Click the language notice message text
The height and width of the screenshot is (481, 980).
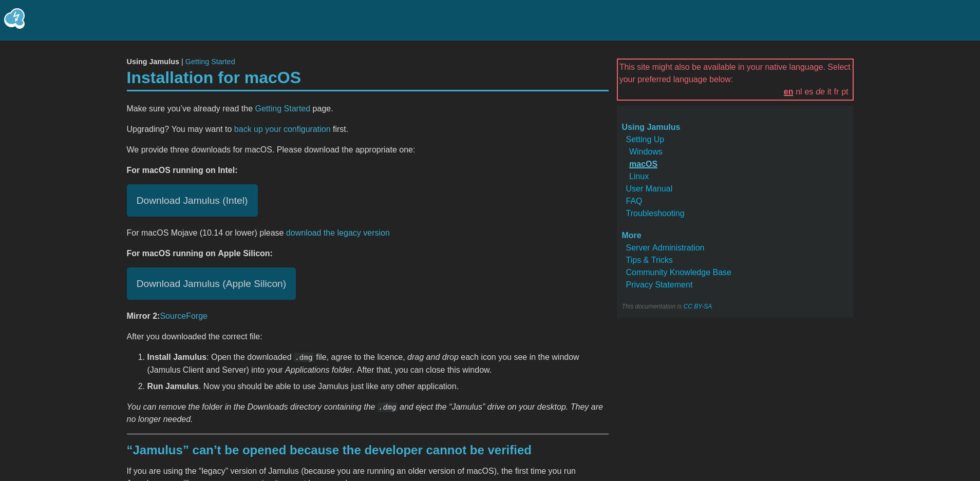[734, 73]
